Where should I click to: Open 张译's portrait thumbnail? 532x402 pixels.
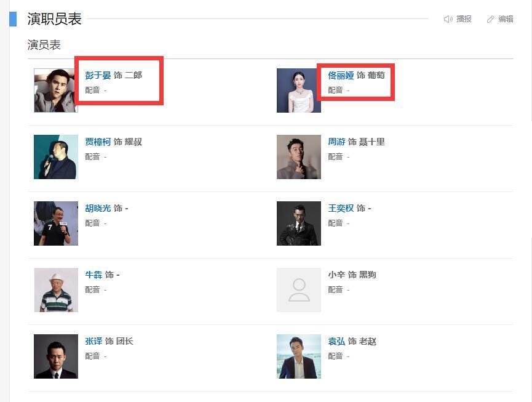pyautogui.click(x=55, y=356)
